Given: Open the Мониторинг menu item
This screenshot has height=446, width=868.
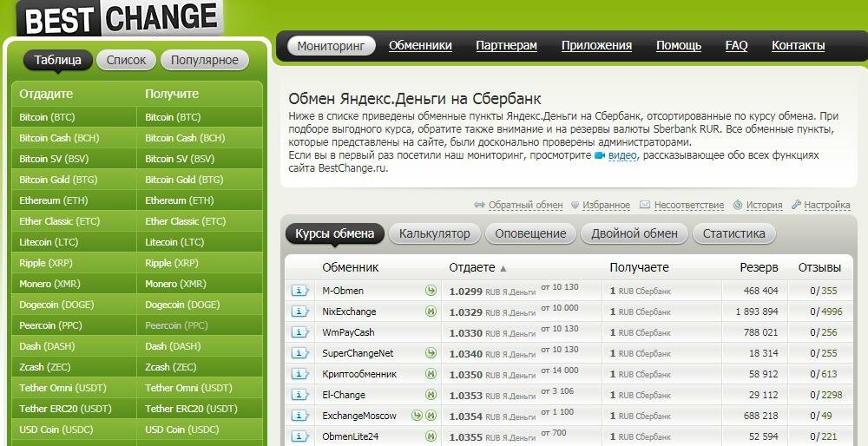Looking at the screenshot, I should pyautogui.click(x=331, y=46).
